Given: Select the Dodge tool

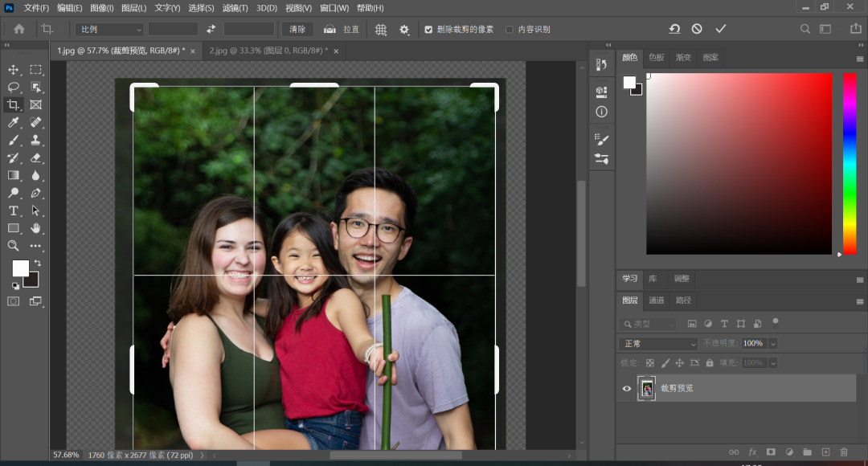Looking at the screenshot, I should coord(14,193).
